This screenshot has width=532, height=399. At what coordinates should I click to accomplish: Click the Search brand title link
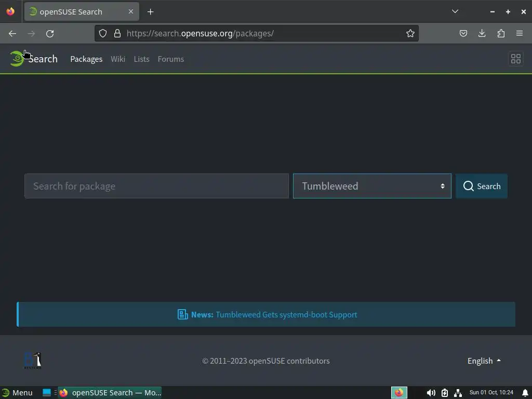pos(43,59)
